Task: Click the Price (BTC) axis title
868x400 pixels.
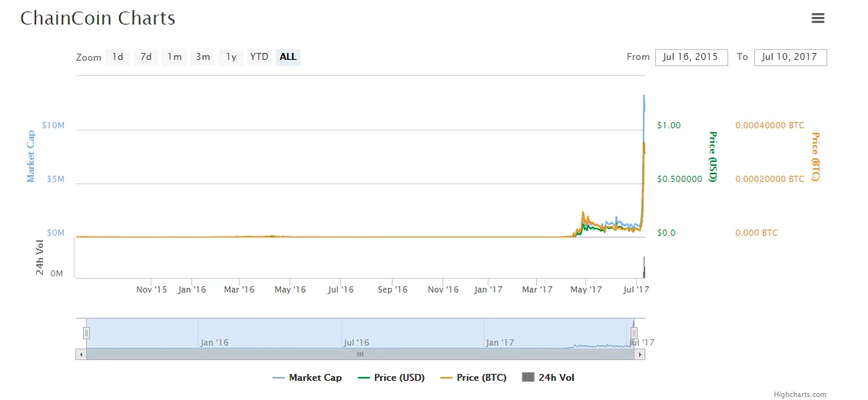Action: point(815,157)
